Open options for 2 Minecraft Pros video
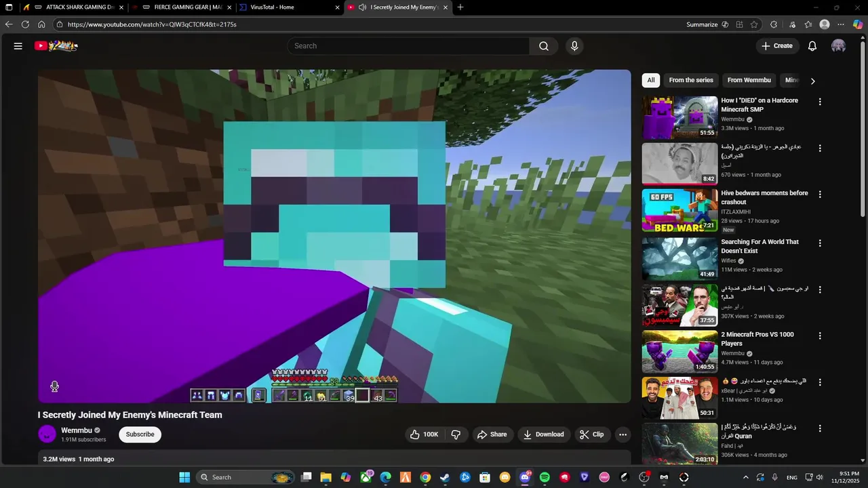This screenshot has height=488, width=868. pos(820,335)
